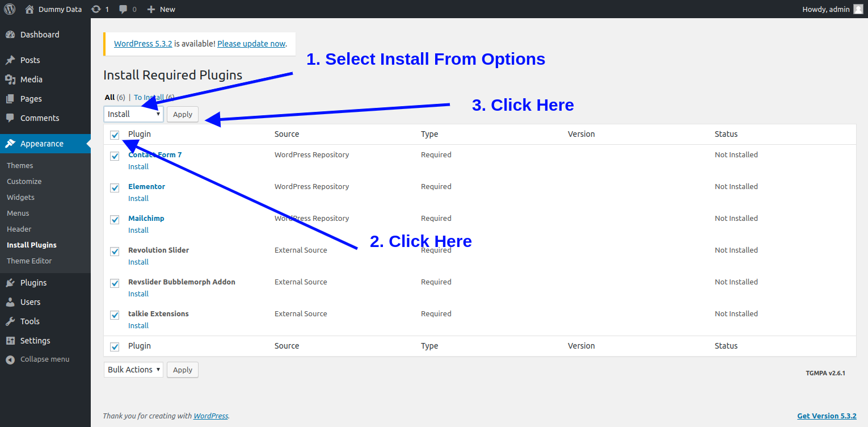Click the updates refresh icon
Screen dimensions: 868x427
point(96,9)
